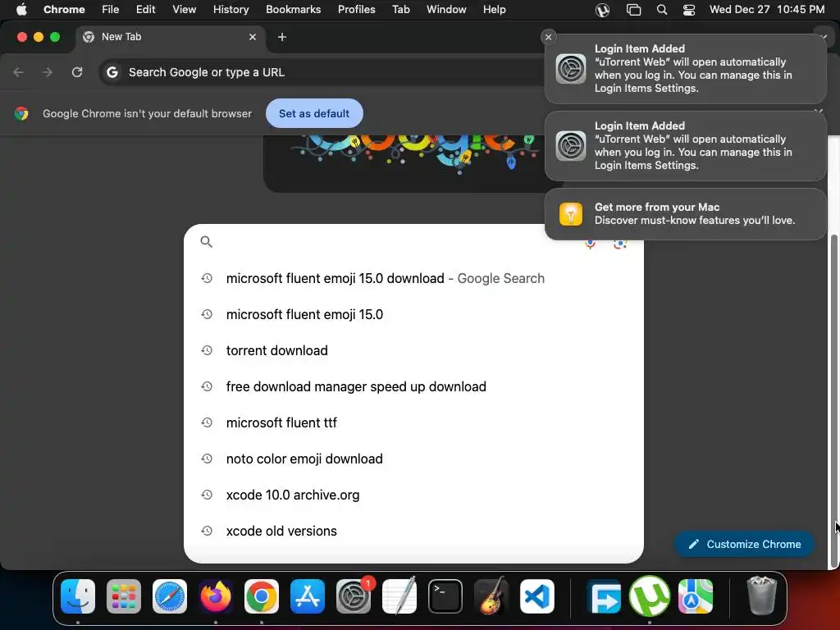Open Control Center in menu bar

coord(689,10)
